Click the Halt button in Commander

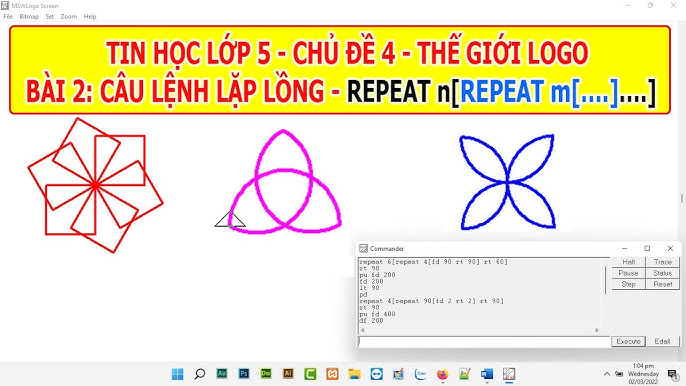(x=628, y=262)
